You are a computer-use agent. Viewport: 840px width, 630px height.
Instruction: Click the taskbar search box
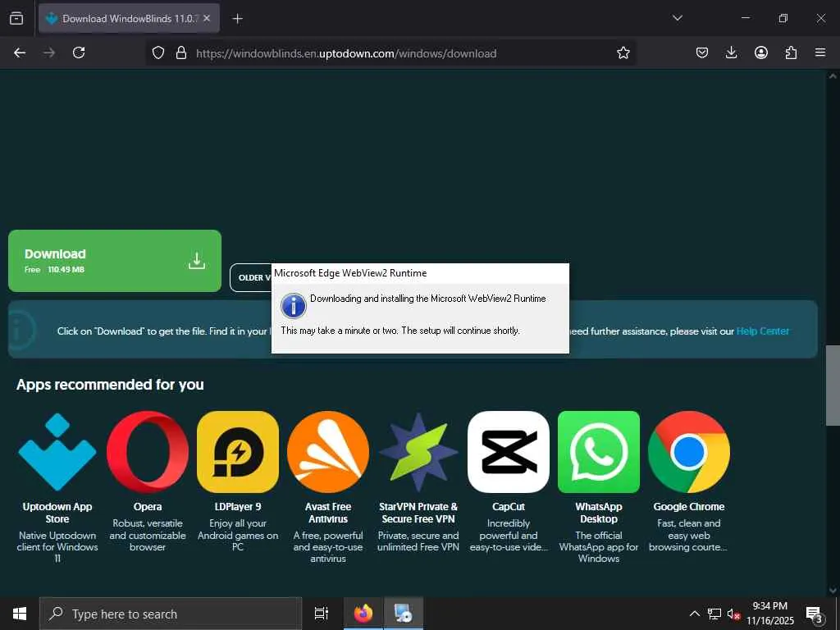171,614
